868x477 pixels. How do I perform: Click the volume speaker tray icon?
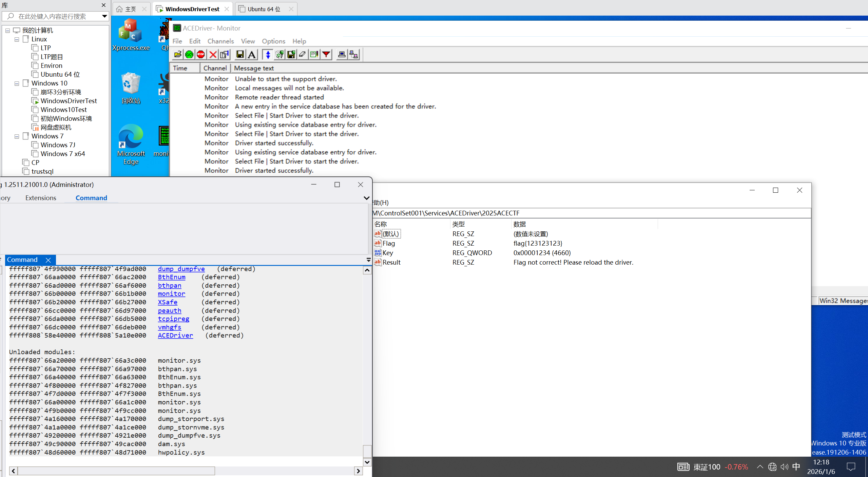pos(784,467)
